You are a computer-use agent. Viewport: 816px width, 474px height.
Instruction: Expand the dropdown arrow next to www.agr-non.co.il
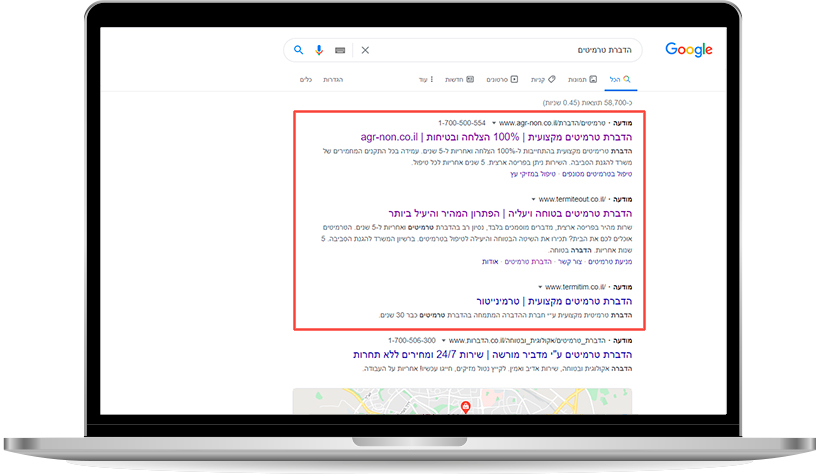click(x=494, y=123)
